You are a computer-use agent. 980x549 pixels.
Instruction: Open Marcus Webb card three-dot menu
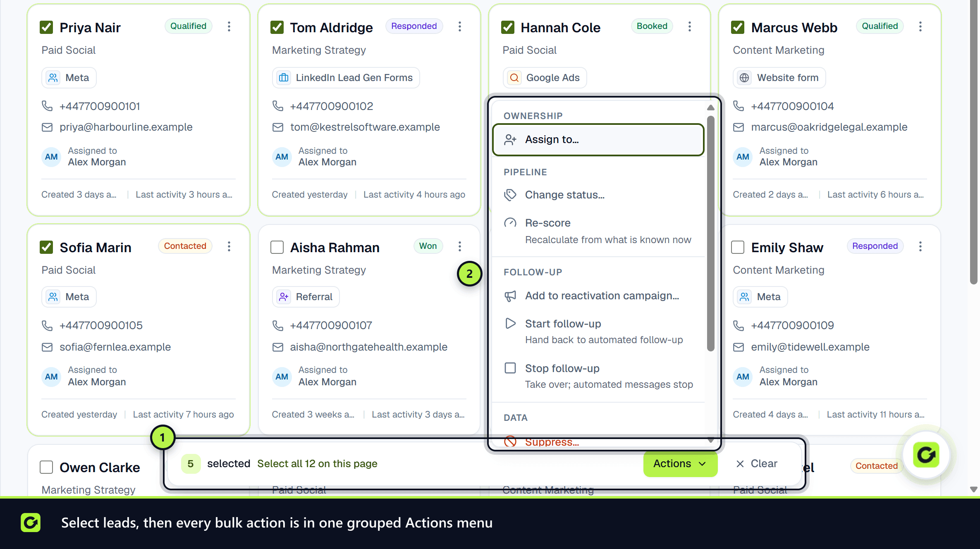tap(920, 26)
